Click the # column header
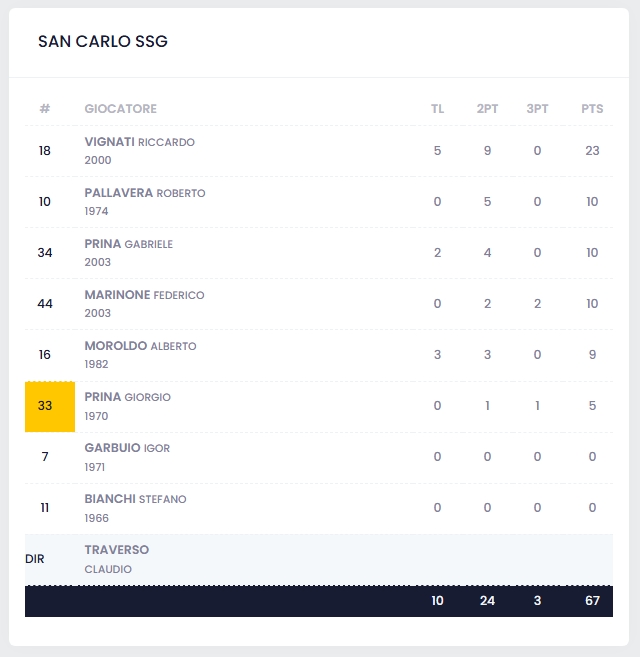This screenshot has height=657, width=640. tap(45, 109)
